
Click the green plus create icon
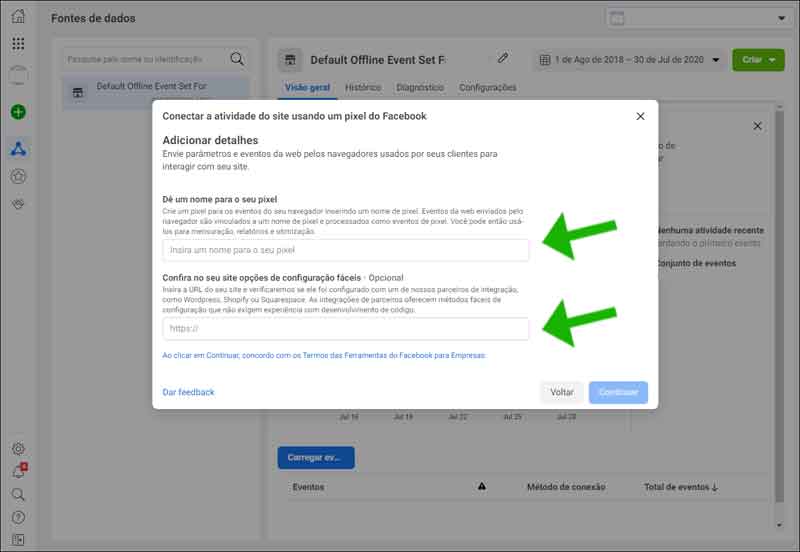(x=18, y=112)
